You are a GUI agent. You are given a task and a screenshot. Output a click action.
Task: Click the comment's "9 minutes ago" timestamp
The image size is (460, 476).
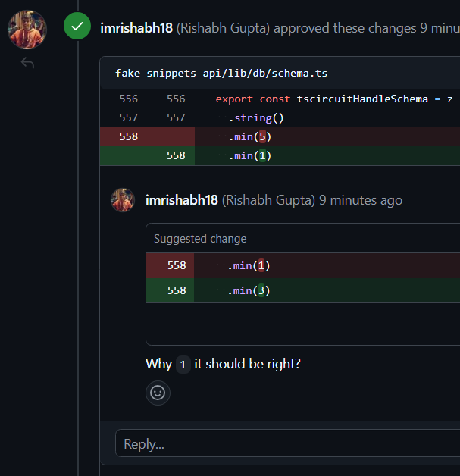point(361,200)
